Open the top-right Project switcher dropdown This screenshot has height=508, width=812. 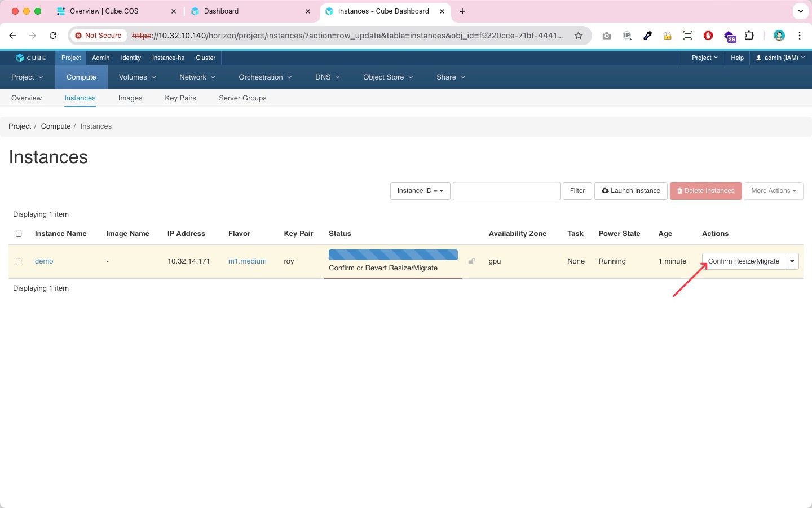tap(705, 58)
